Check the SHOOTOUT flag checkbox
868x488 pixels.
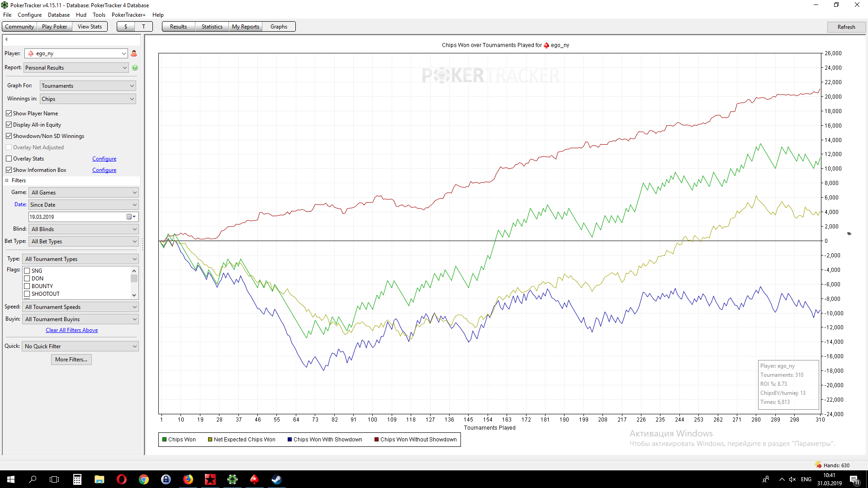click(27, 294)
